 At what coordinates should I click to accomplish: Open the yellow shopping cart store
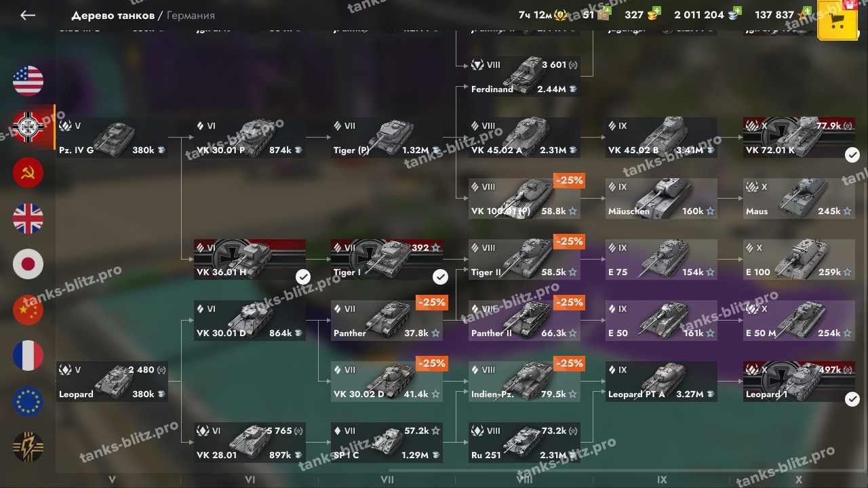coord(837,21)
